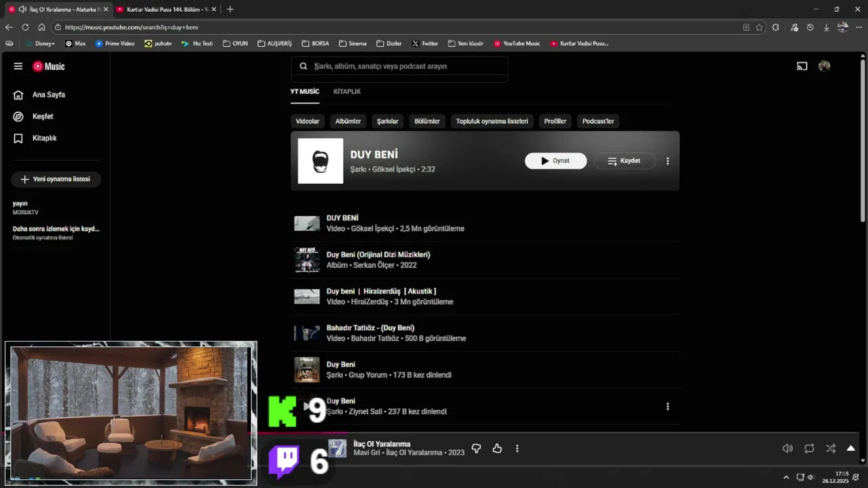Dislike the playing song İlaç Ol Yaralarıma

(476, 449)
